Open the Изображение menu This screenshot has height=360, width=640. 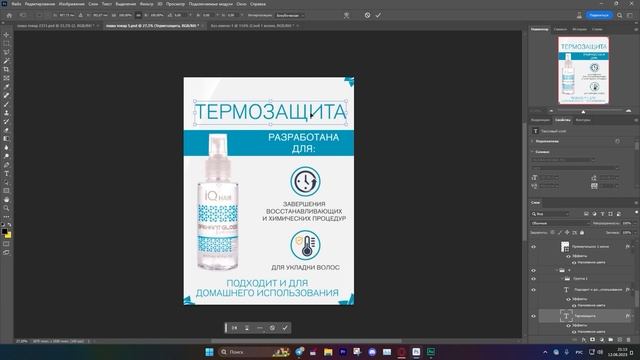click(x=71, y=4)
